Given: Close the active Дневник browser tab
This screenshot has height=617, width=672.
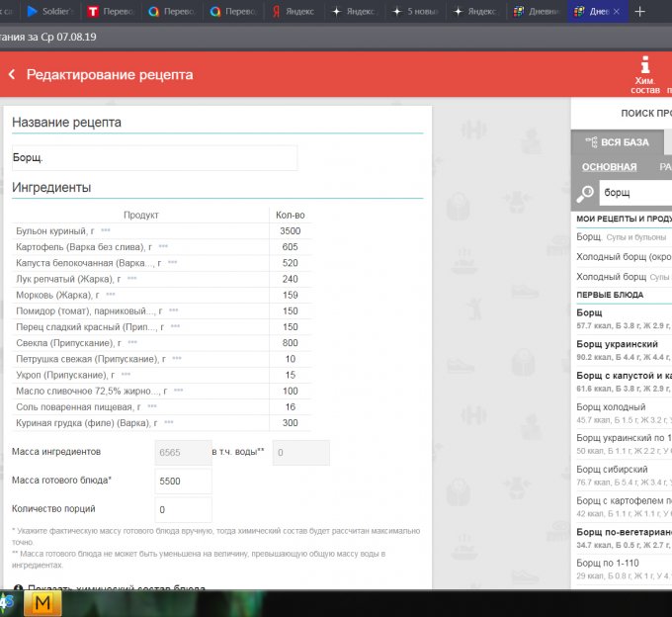Looking at the screenshot, I should [618, 11].
